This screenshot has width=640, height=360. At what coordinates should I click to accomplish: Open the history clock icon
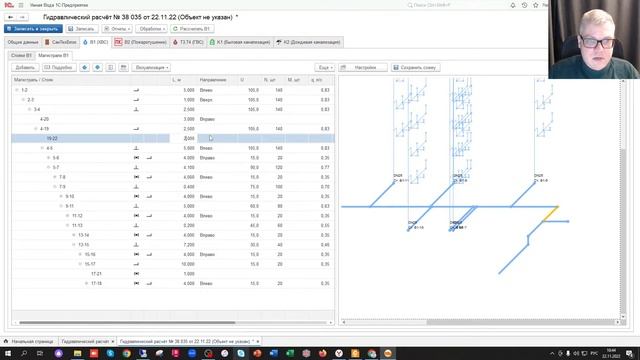tap(524, 5)
